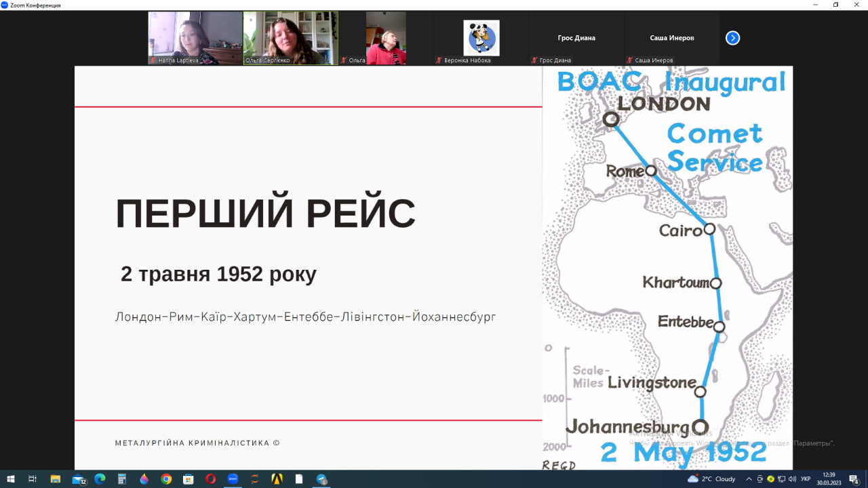Open the Calculator from the taskbar
The image size is (868, 488).
122,479
